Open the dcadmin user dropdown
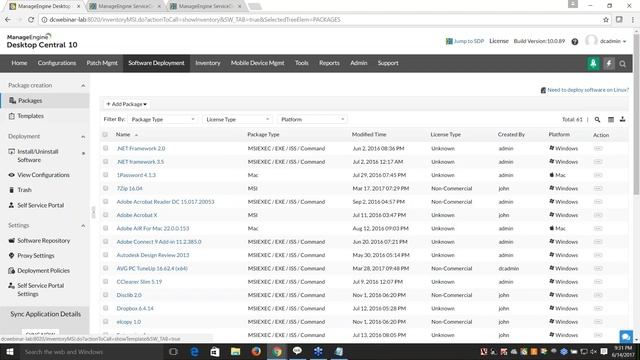Viewport: 640px width, 360px height. click(612, 41)
